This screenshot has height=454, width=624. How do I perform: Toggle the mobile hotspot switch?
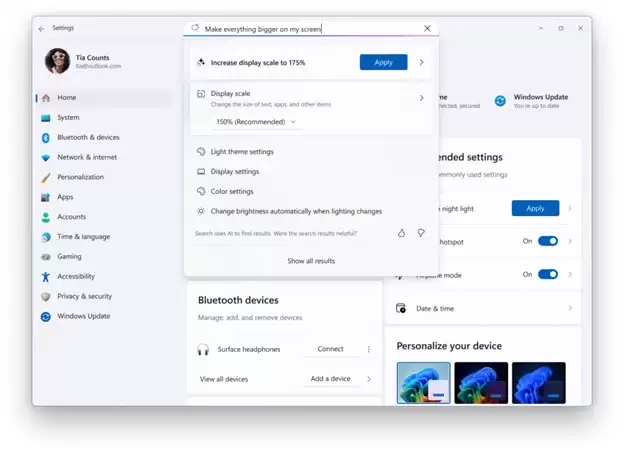(547, 241)
